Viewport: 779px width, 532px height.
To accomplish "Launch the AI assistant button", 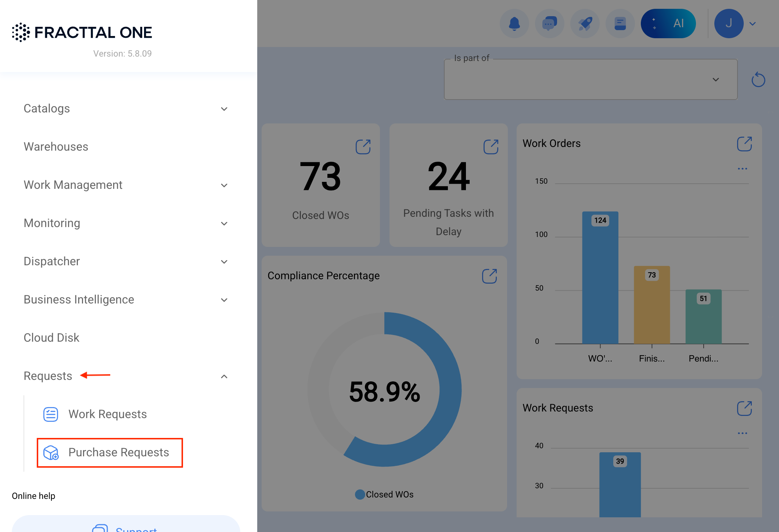I will [x=668, y=24].
